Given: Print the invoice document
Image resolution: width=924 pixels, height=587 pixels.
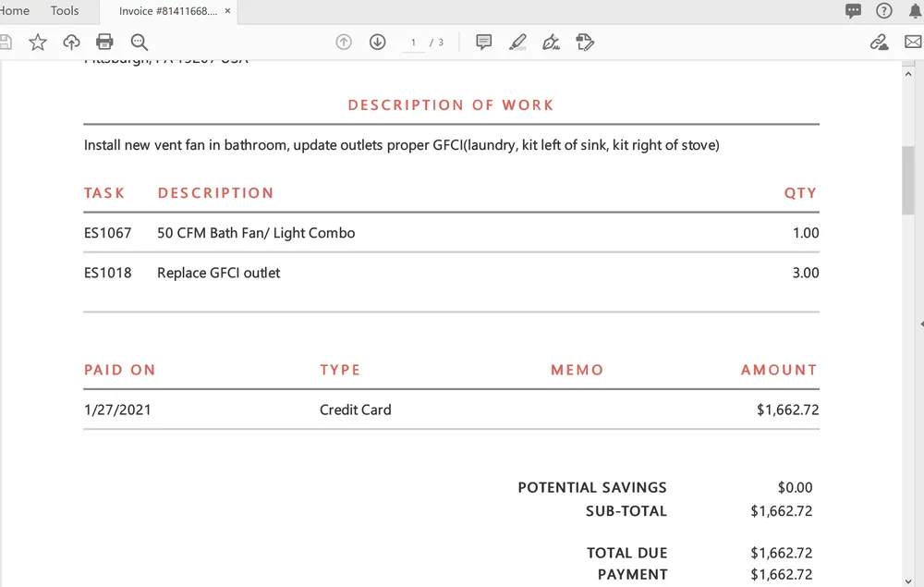Looking at the screenshot, I should pyautogui.click(x=104, y=42).
